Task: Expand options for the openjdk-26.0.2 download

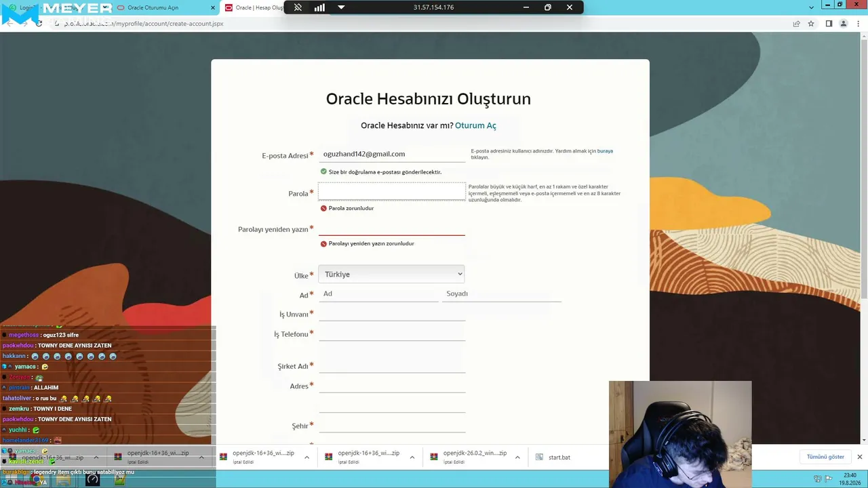Action: [517, 457]
